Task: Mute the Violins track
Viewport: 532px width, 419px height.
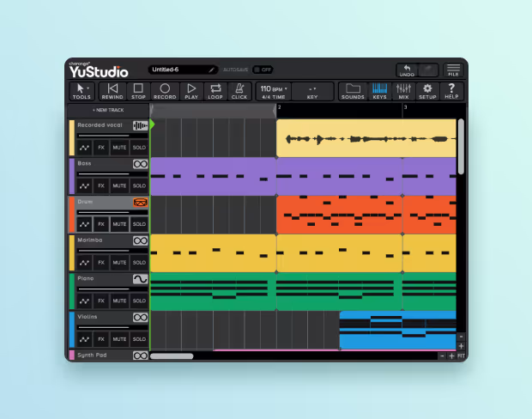Action: [x=119, y=339]
